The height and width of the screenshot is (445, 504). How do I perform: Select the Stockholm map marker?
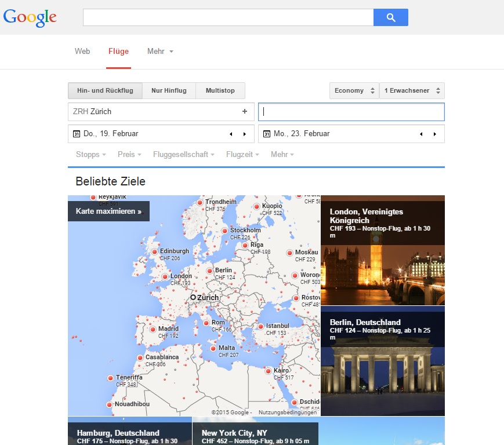[x=224, y=231]
